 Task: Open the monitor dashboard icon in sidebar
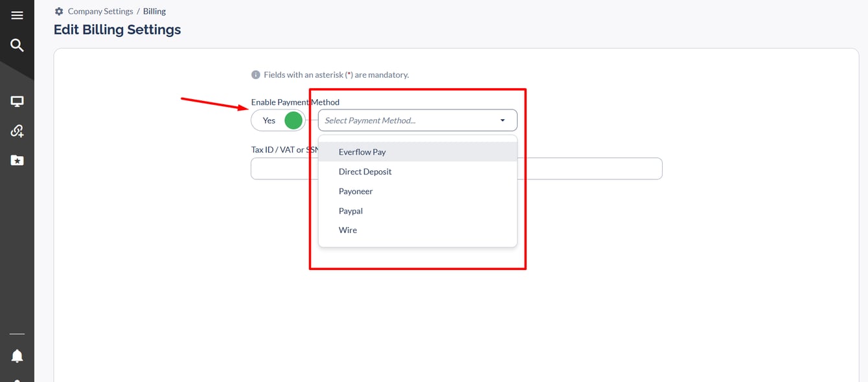point(17,102)
